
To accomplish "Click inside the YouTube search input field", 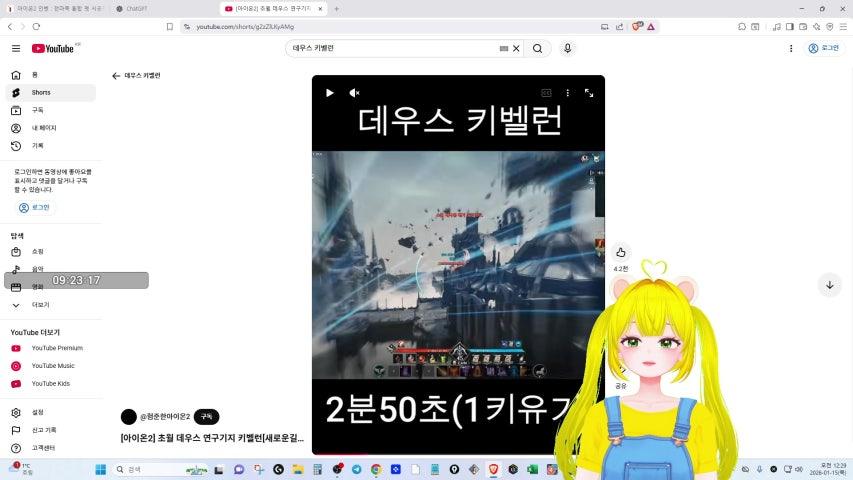I will [394, 48].
